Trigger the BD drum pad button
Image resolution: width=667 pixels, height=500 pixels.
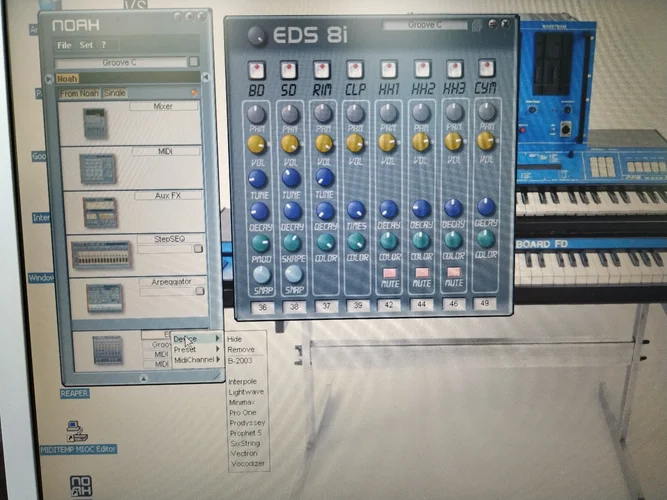click(x=257, y=71)
